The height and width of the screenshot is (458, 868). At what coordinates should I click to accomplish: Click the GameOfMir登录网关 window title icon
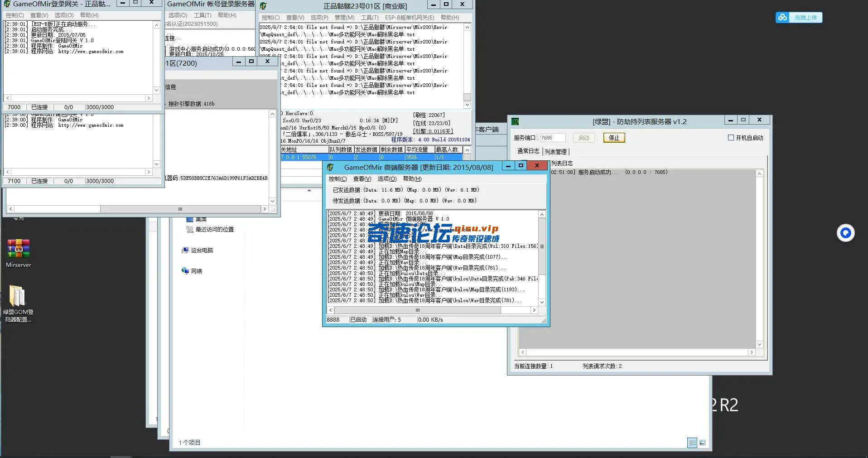[7, 4]
